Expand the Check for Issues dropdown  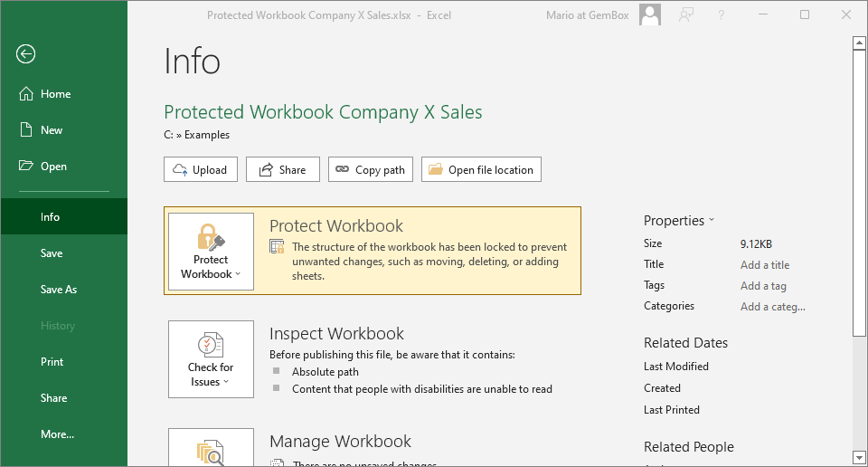pos(211,359)
